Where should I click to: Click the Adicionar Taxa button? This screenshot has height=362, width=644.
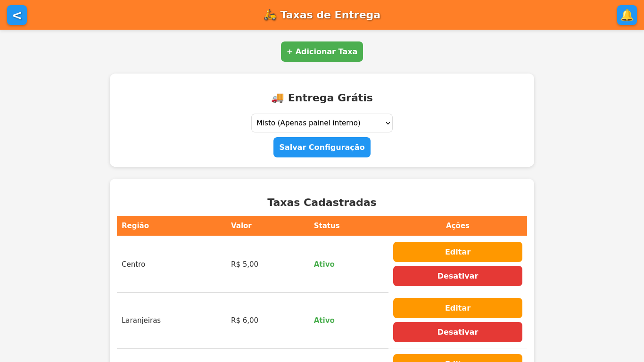pos(322,51)
